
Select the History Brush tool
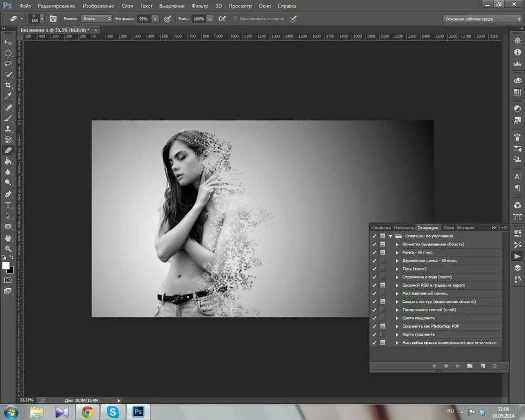tap(8, 140)
